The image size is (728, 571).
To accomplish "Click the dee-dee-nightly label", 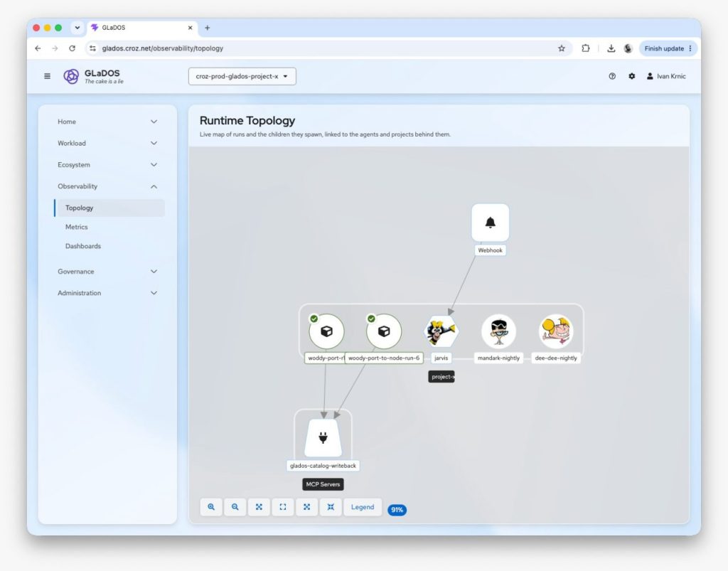I will click(556, 358).
